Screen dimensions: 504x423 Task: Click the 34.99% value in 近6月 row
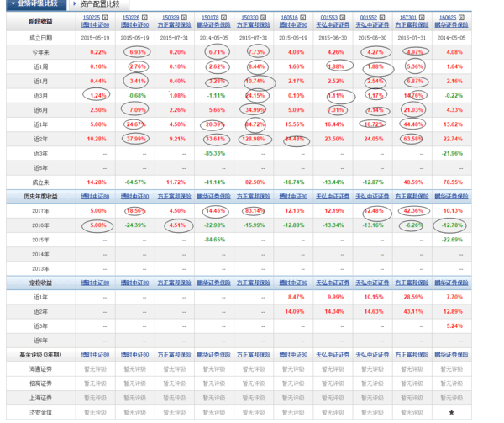click(255, 110)
